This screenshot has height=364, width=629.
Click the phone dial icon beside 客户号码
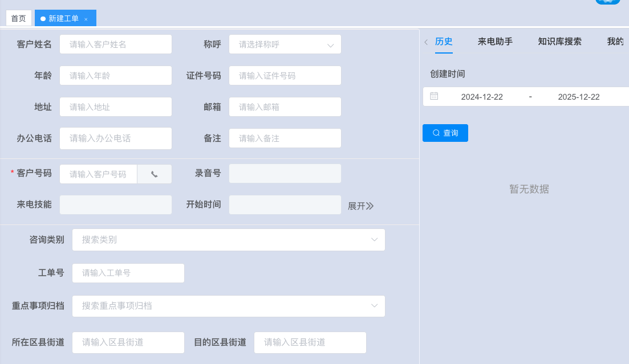click(x=155, y=174)
